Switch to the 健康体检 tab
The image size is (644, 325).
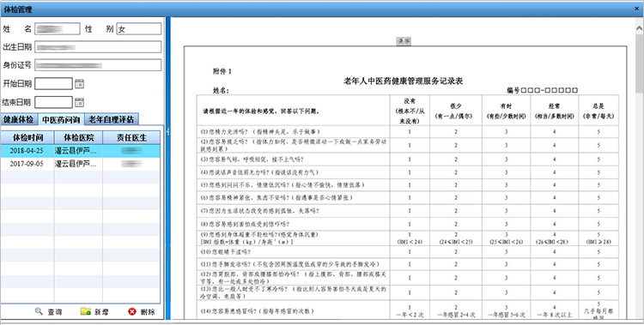click(x=19, y=119)
